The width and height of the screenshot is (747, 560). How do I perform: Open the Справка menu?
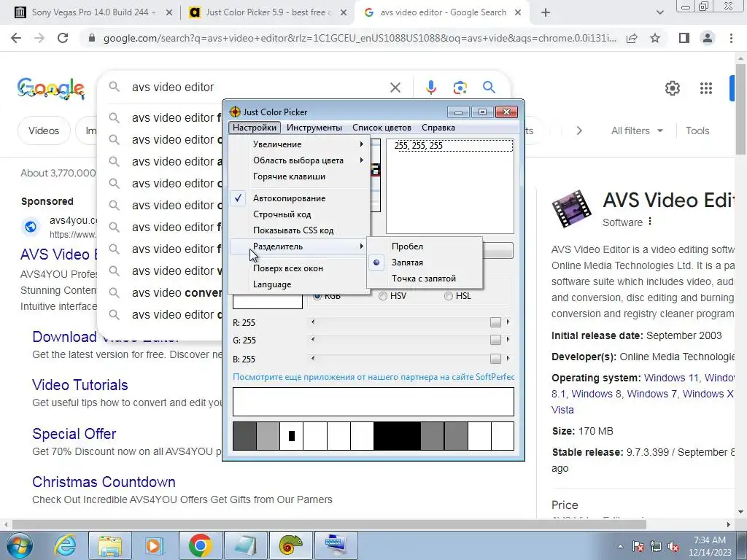coord(438,128)
